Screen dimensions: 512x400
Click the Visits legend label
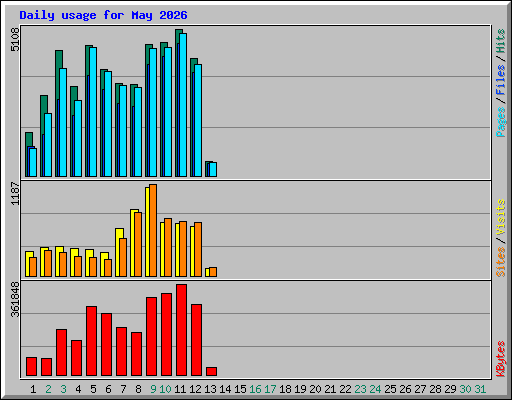[501, 218]
